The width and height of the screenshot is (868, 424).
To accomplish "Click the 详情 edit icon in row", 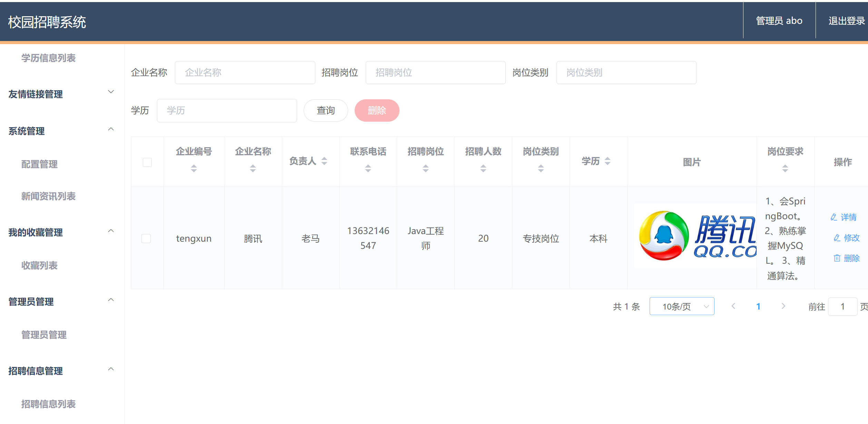I will 834,217.
